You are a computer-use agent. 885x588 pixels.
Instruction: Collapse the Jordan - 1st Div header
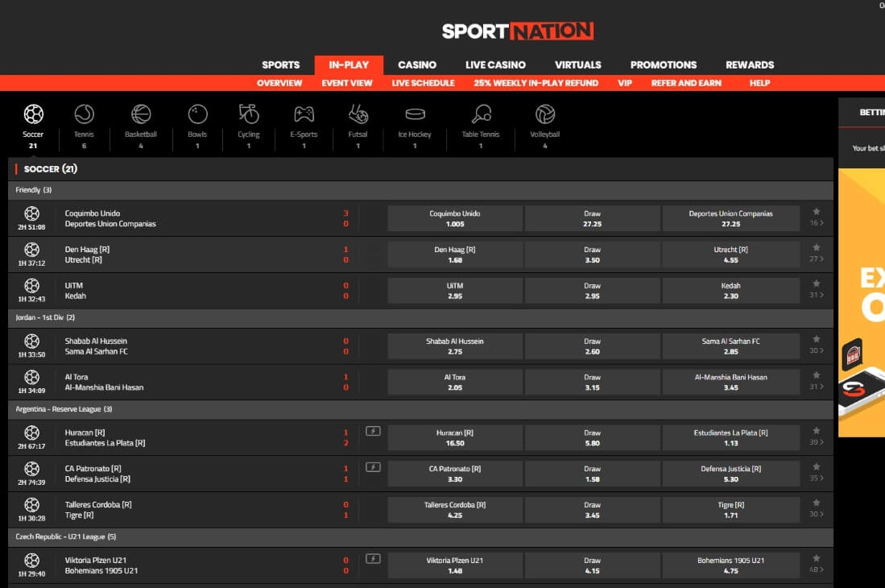click(x=420, y=317)
